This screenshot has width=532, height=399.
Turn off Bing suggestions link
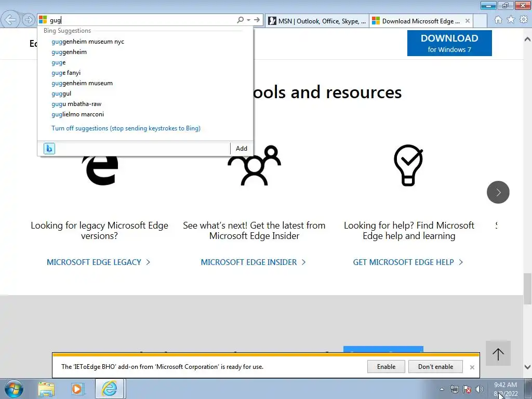pos(126,128)
